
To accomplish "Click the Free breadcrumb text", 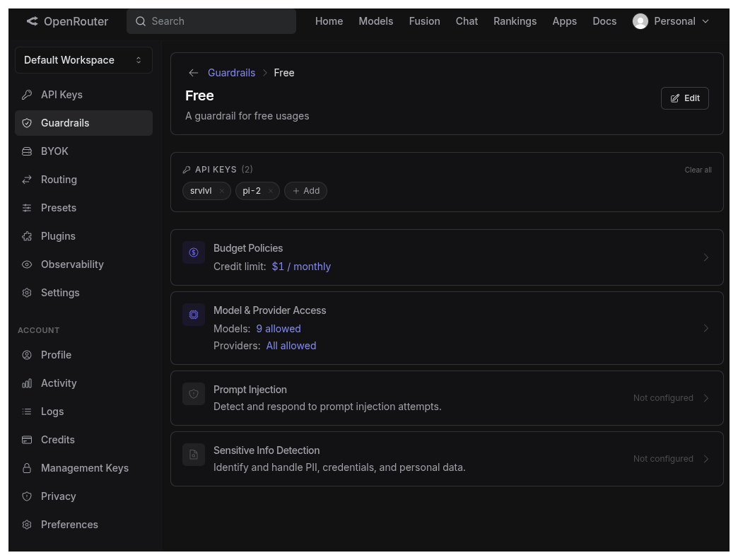I will 284,72.
